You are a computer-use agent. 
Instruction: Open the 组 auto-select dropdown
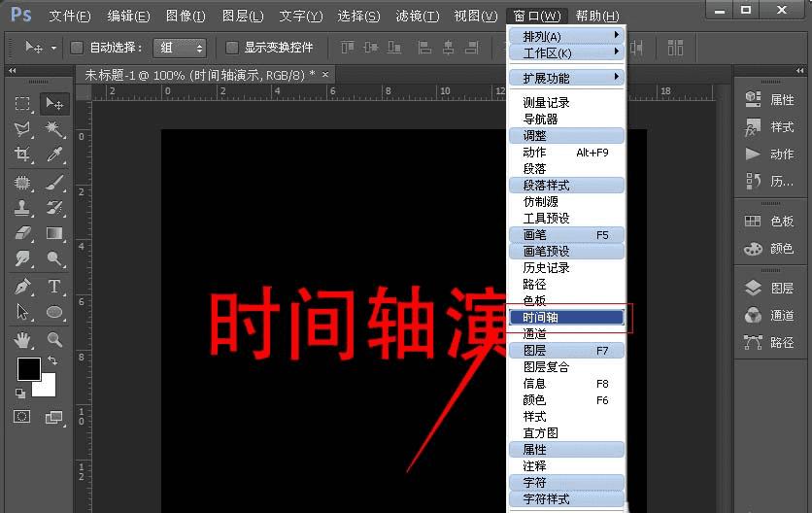click(x=180, y=49)
